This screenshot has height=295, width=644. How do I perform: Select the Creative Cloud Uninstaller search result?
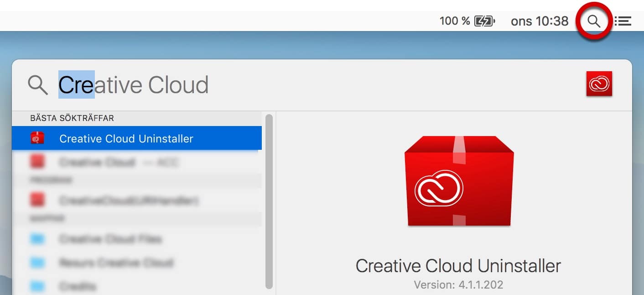[x=137, y=138]
